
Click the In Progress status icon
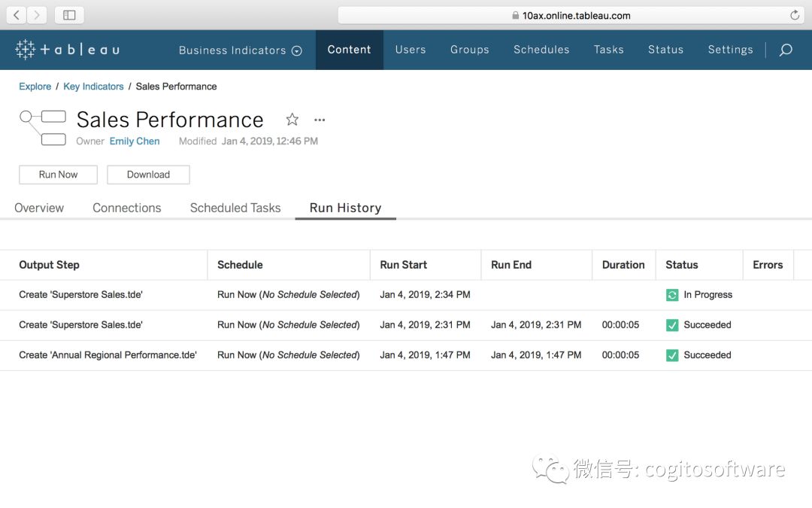672,295
